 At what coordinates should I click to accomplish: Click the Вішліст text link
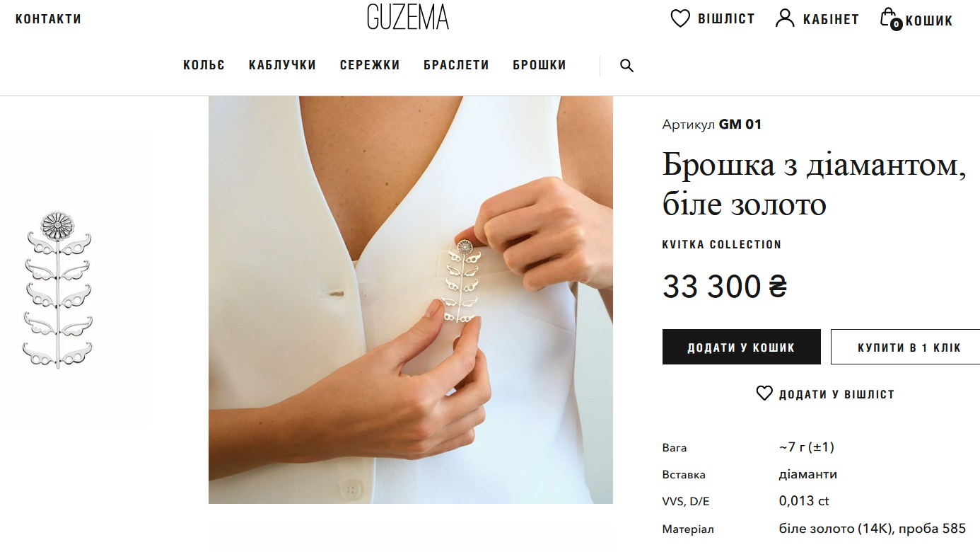(726, 19)
